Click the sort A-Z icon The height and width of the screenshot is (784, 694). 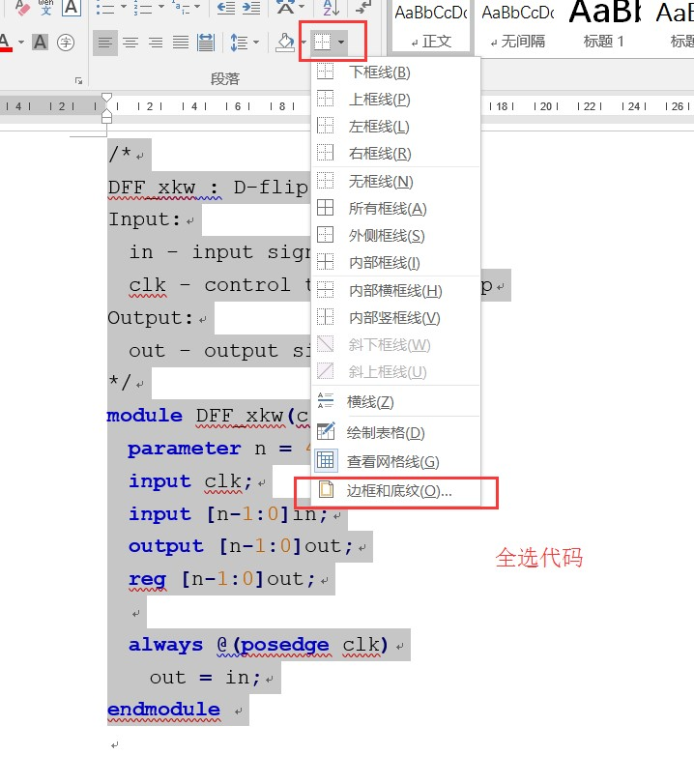pyautogui.click(x=331, y=7)
